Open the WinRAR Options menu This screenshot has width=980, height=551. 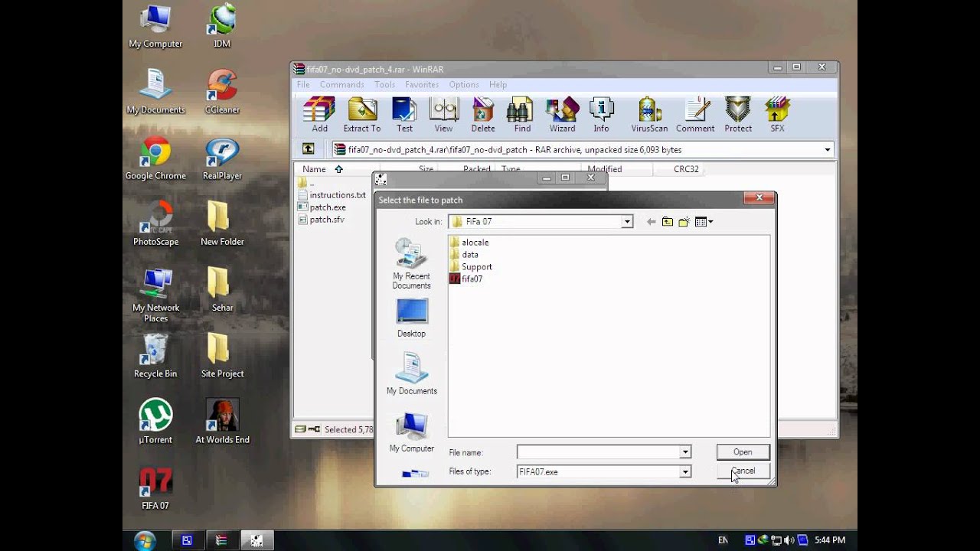point(464,85)
